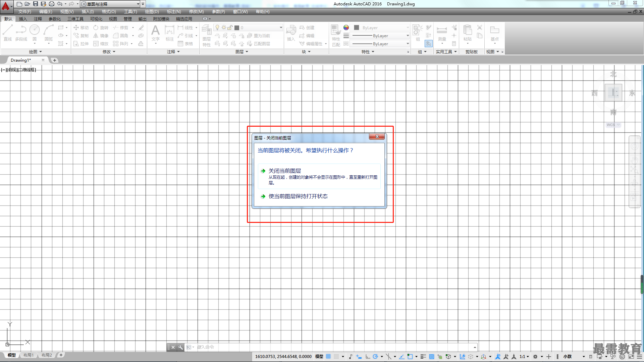Open Layer Properties (图层特性) manager

207,36
